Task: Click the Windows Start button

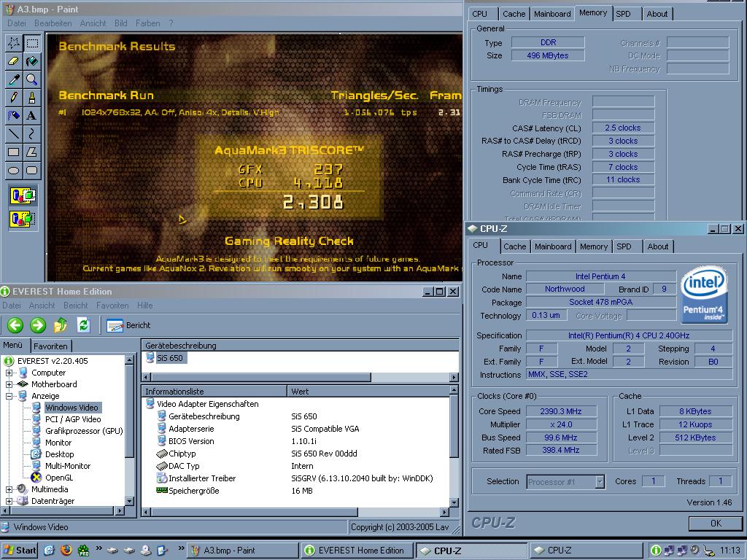Action: click(x=20, y=551)
